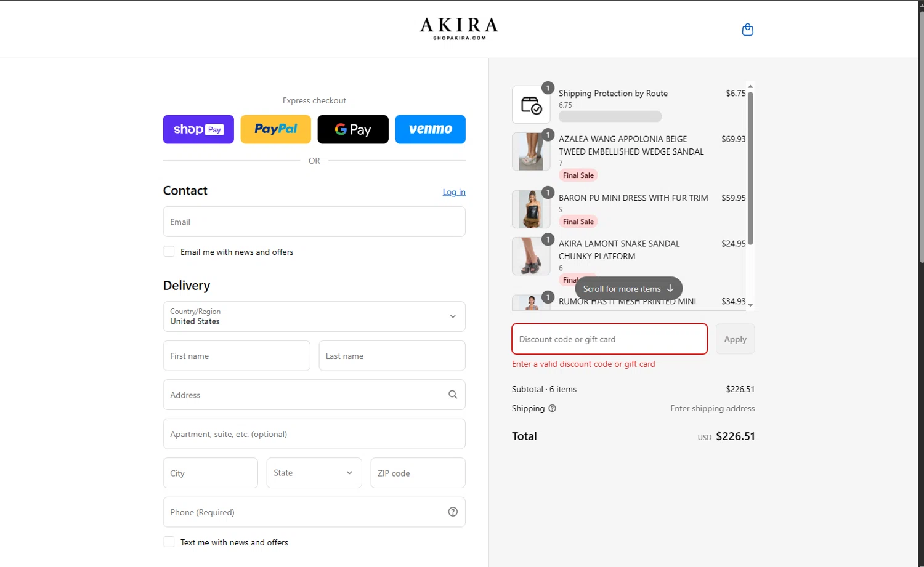Screen dimensions: 924x567
Task: Click the order summary scrollbar
Action: (750, 167)
